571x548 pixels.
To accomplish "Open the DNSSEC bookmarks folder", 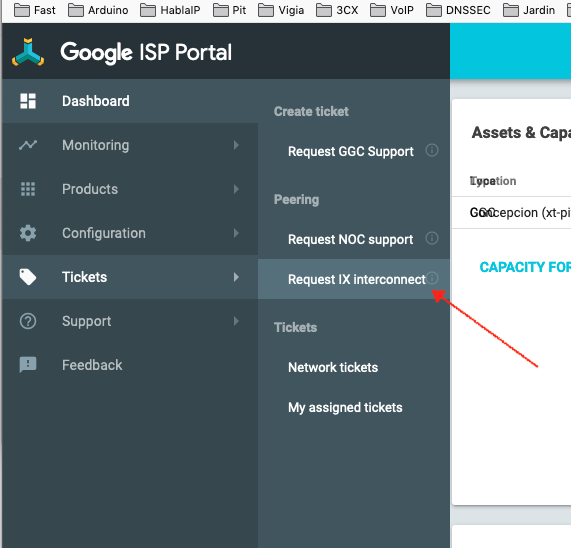I will (458, 10).
